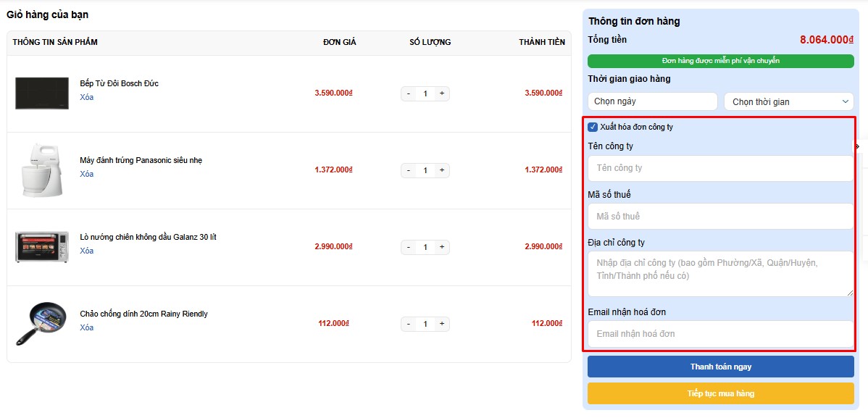The width and height of the screenshot is (868, 418).
Task: Open the Panasonic egg mixer image
Action: pyautogui.click(x=42, y=170)
